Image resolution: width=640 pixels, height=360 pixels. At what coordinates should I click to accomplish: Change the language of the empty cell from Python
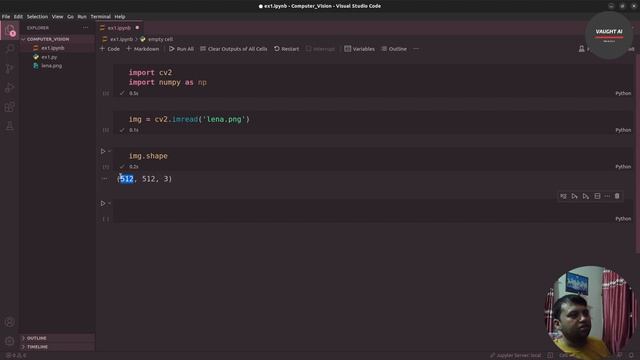pyautogui.click(x=623, y=219)
